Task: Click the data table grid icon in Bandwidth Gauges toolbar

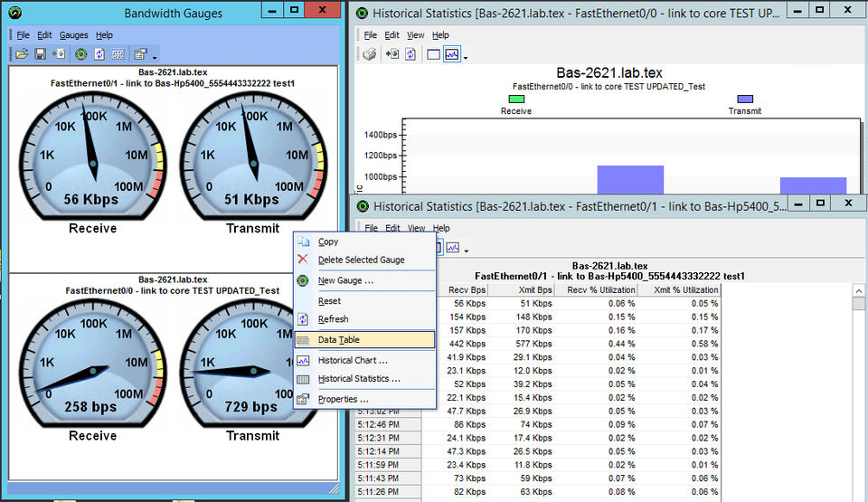Action: click(118, 54)
